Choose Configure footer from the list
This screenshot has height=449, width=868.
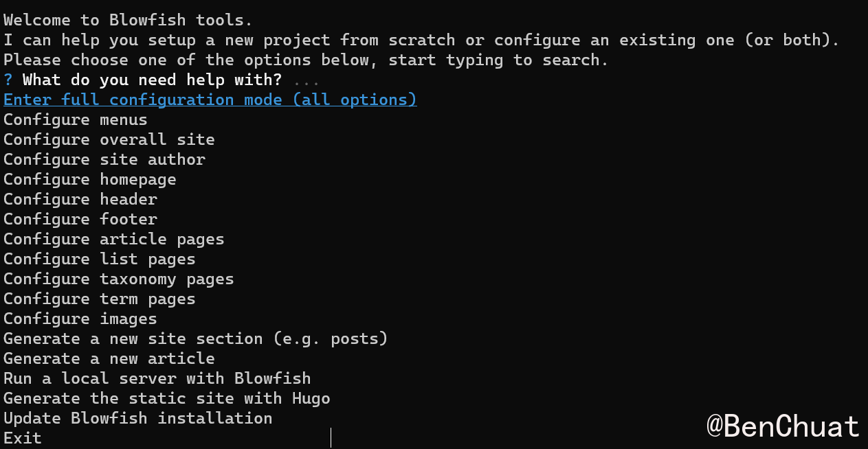(x=80, y=220)
